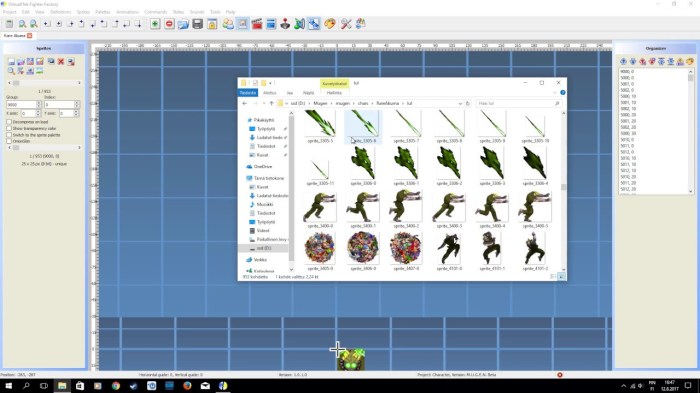Open the Tools wrench-and-screwdriver icon

pyautogui.click(x=346, y=24)
